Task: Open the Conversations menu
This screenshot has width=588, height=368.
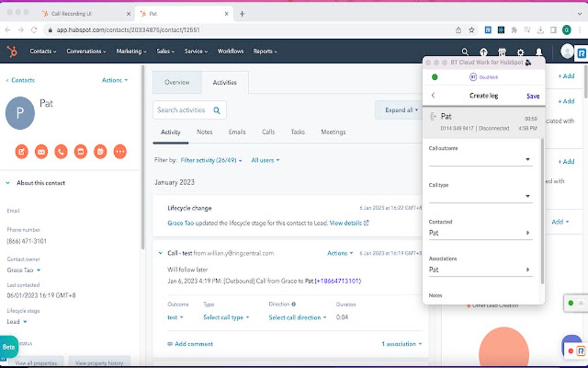Action: 86,51
